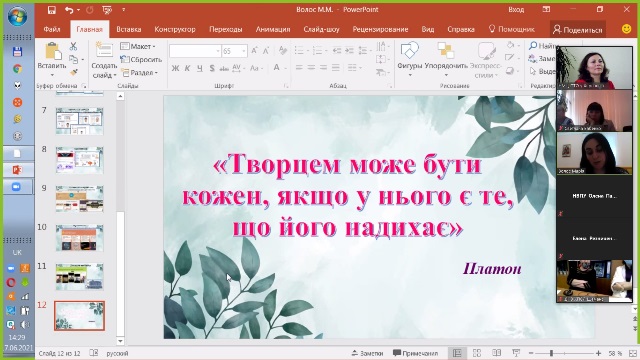Viewport: 640px width, 360px height.
Task: Click the zoom slider handle
Action: tap(551, 353)
